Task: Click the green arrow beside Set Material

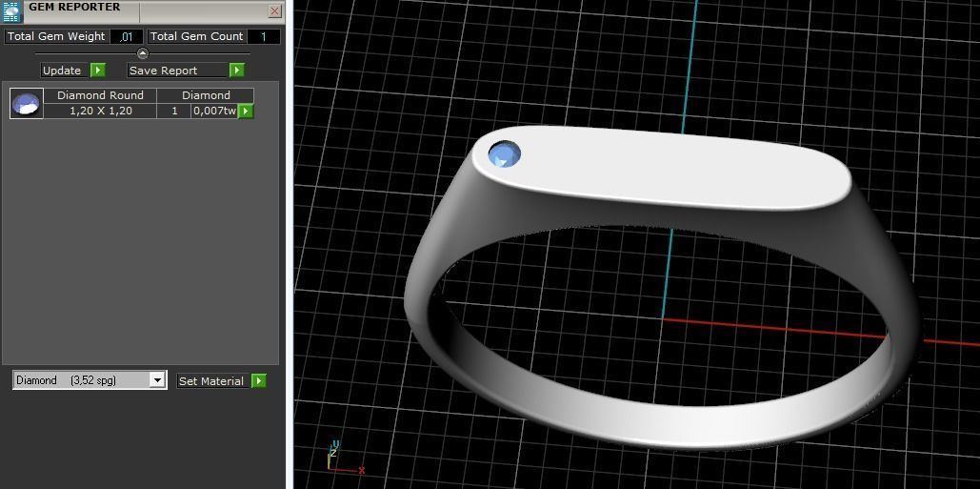Action: pos(259,381)
